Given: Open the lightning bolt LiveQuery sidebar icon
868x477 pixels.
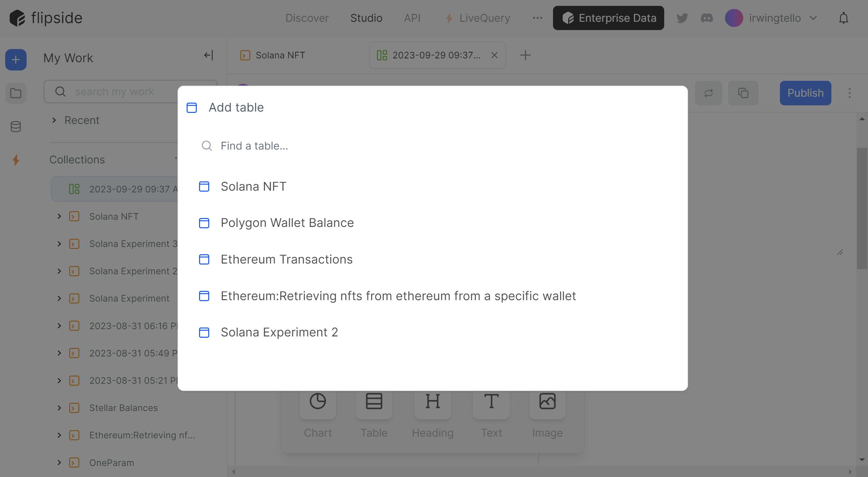Looking at the screenshot, I should 16,160.
